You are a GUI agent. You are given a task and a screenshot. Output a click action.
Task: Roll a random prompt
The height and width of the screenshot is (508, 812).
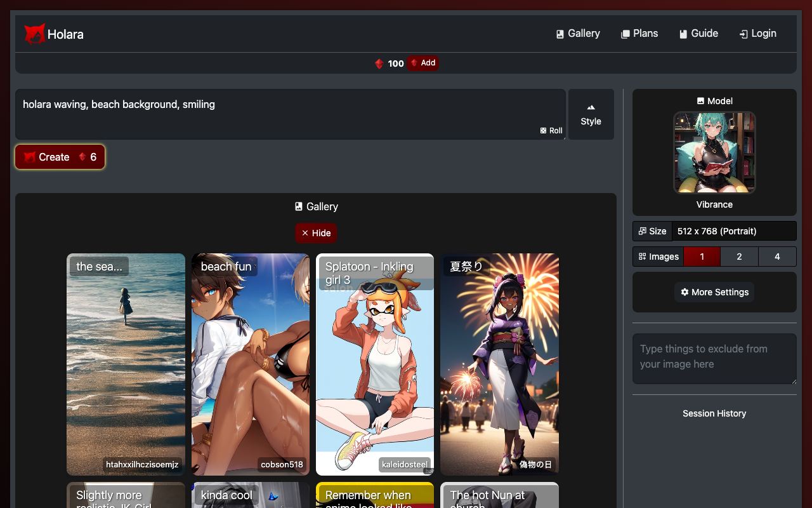tap(551, 130)
